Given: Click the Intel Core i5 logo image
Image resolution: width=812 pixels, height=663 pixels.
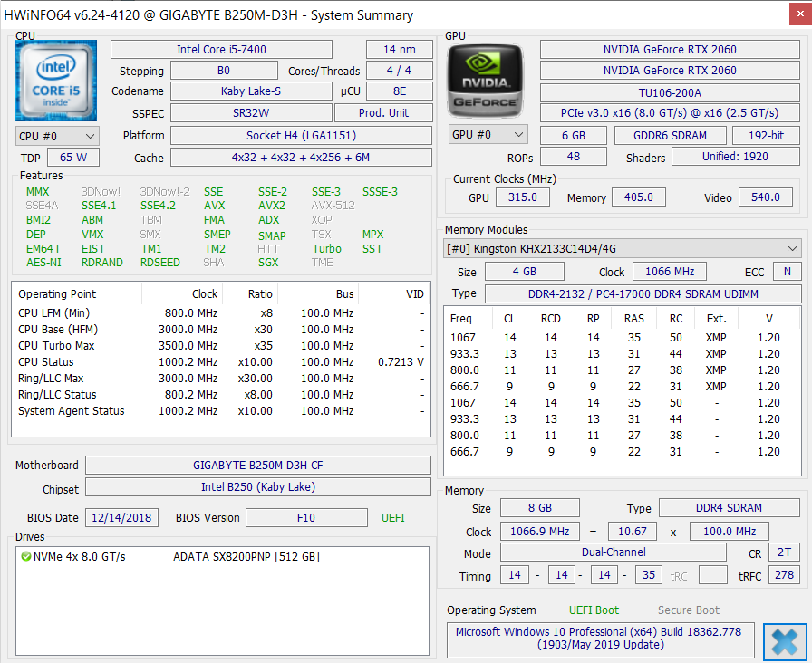Looking at the screenshot, I should 56,81.
